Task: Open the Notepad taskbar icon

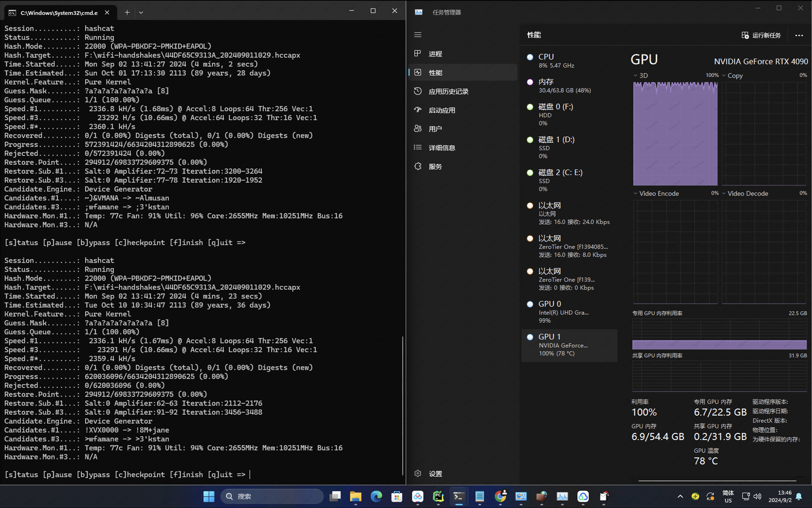Action: pyautogui.click(x=479, y=496)
